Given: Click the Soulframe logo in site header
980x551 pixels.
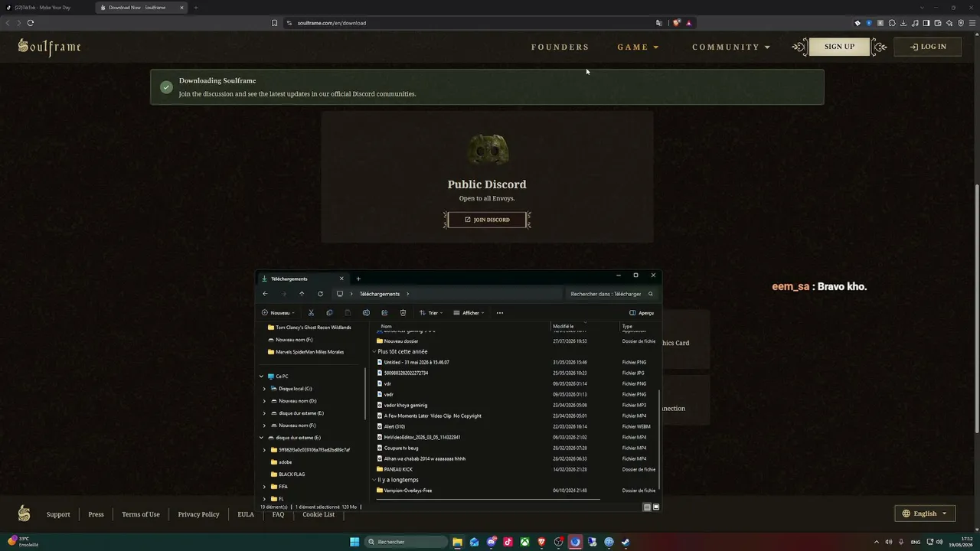Looking at the screenshot, I should click(x=50, y=47).
